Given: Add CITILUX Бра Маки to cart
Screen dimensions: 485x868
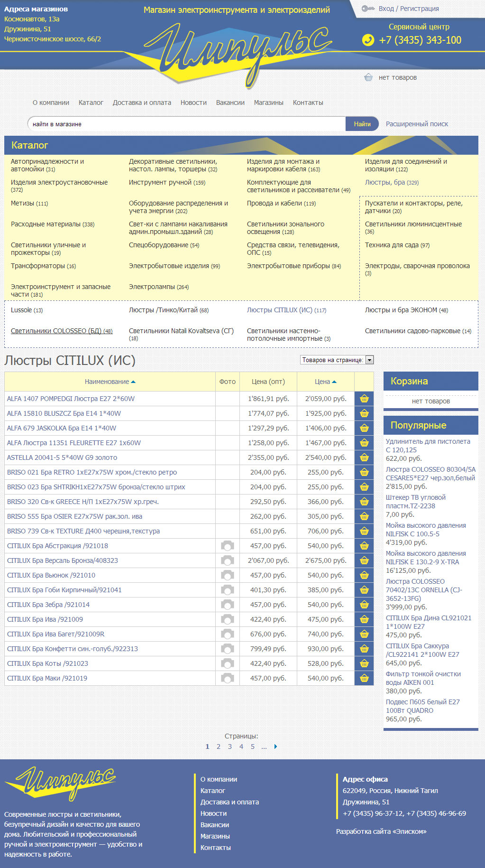Looking at the screenshot, I should pos(364,678).
